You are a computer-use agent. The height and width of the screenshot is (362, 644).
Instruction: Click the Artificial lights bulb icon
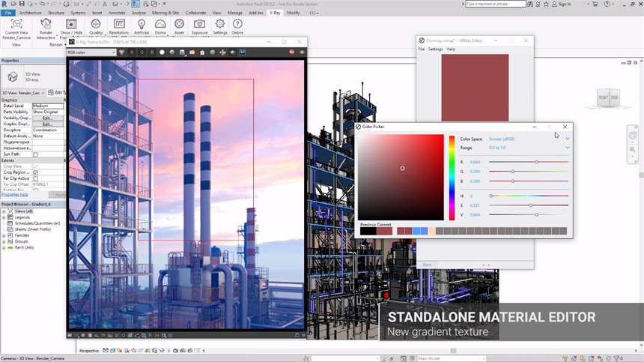pos(141,25)
